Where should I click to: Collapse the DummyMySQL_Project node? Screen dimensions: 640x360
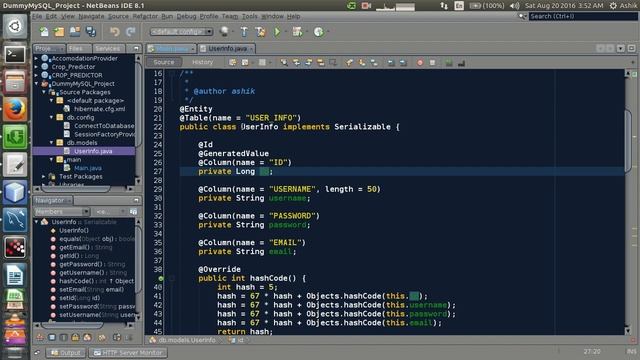tap(36, 84)
